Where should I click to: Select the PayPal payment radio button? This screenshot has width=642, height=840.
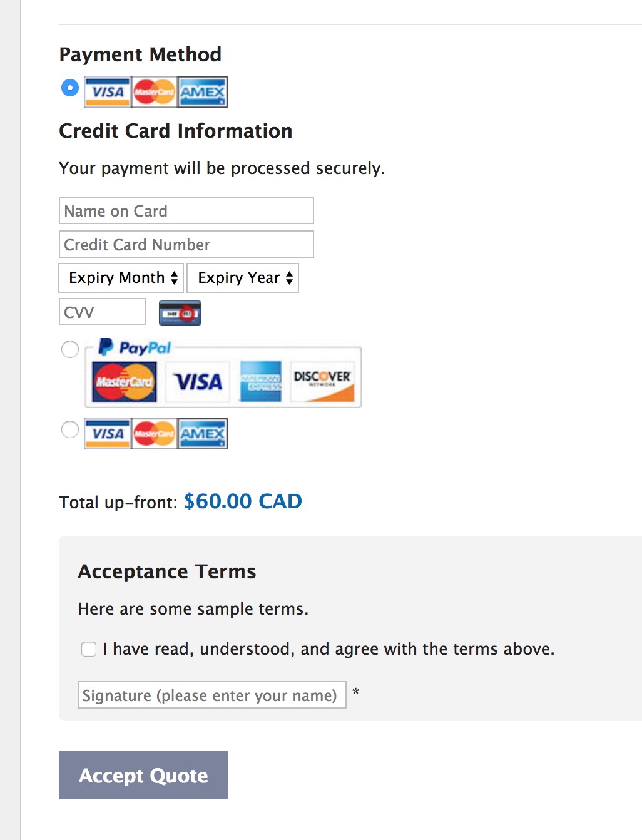[70, 349]
